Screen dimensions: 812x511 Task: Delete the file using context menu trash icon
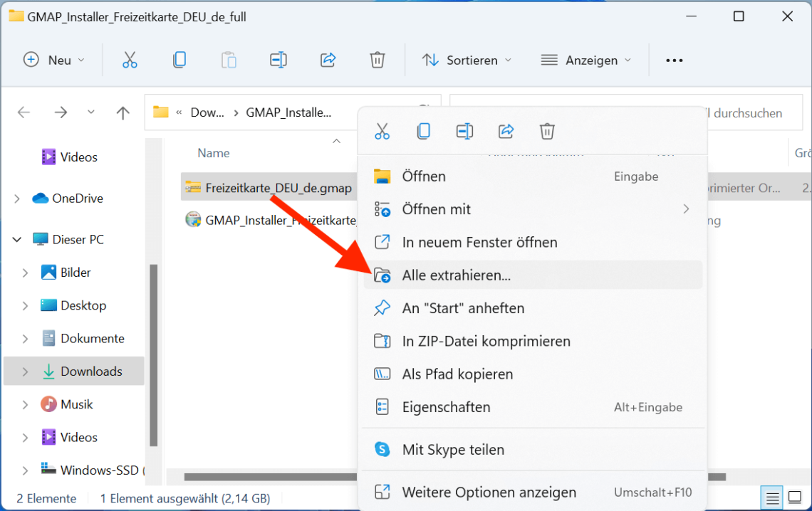[547, 131]
